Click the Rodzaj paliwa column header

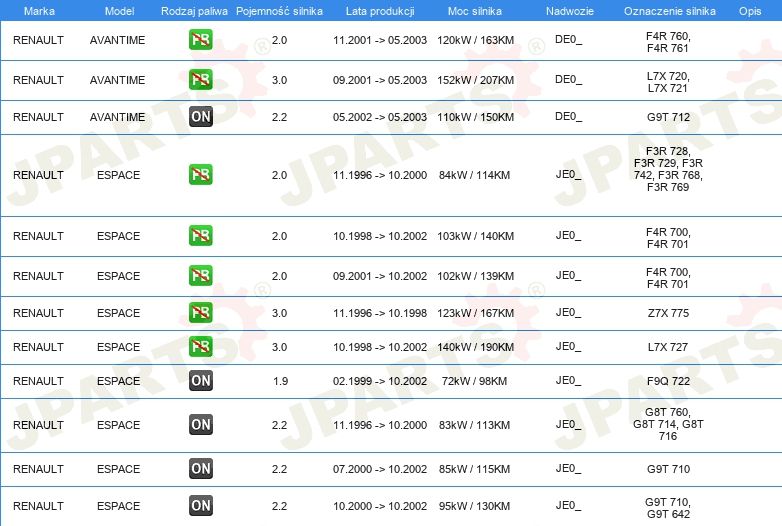click(x=194, y=11)
